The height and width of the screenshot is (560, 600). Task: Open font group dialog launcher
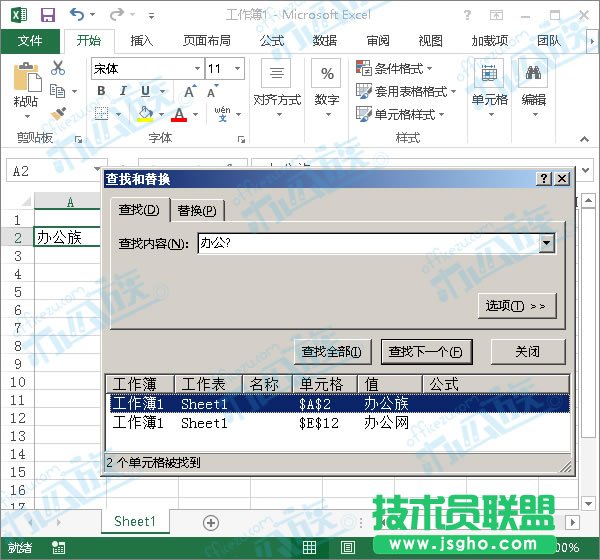[241, 139]
